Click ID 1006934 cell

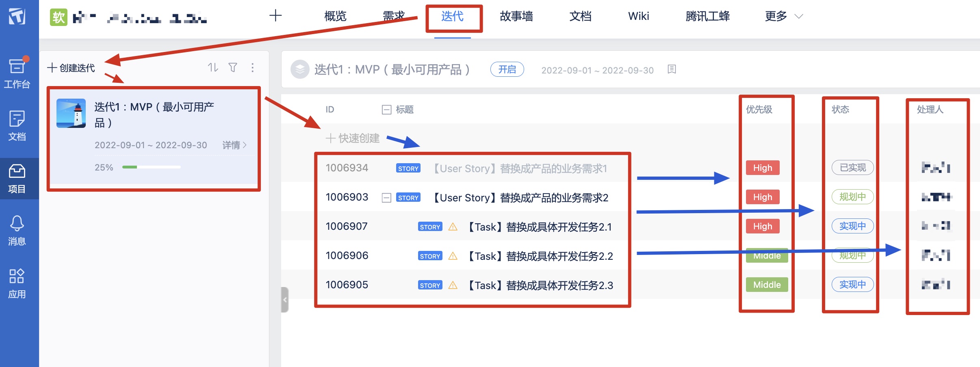pos(347,168)
